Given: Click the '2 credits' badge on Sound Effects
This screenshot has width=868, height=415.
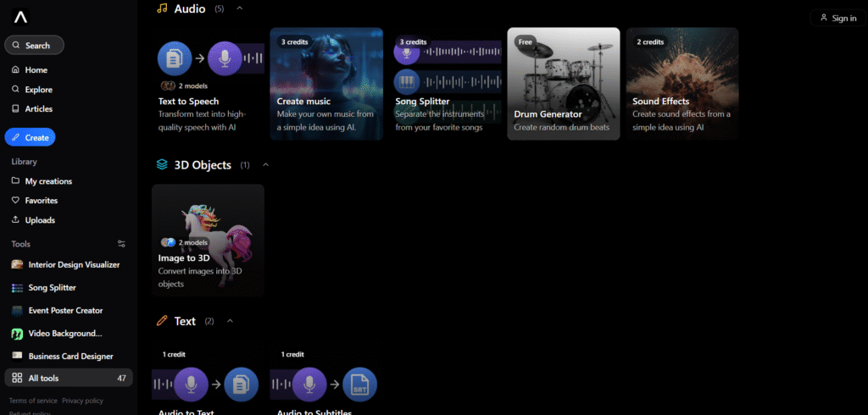Looking at the screenshot, I should point(650,42).
